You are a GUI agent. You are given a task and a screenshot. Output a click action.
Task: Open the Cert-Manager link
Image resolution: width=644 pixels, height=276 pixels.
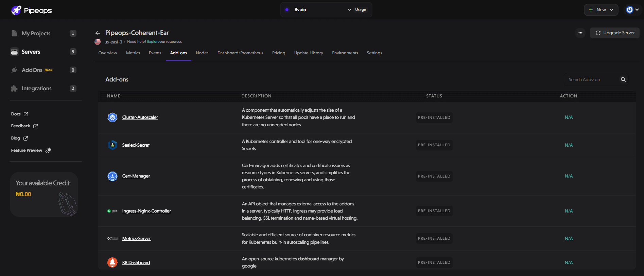[136, 176]
